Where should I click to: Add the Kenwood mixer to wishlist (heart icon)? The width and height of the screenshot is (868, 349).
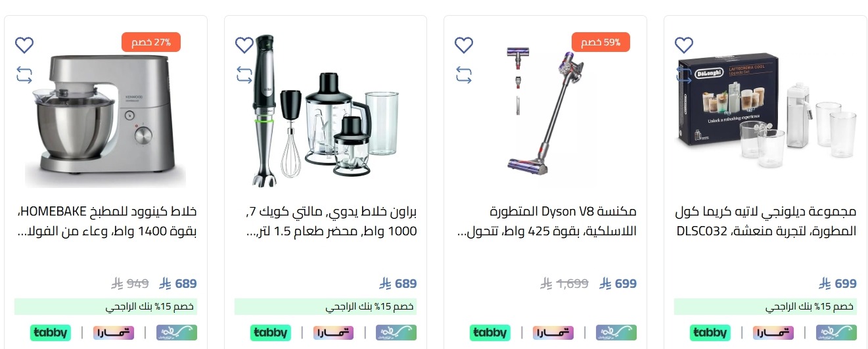24,45
